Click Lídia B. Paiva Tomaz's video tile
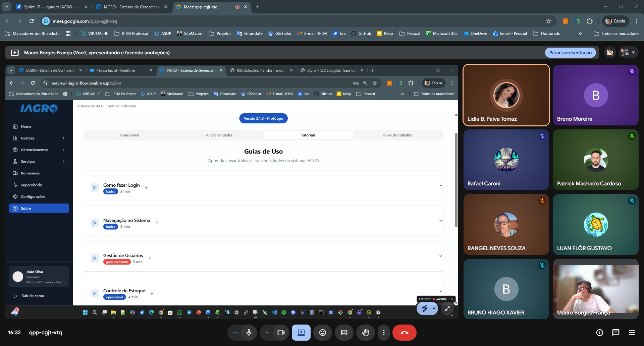 [506, 95]
